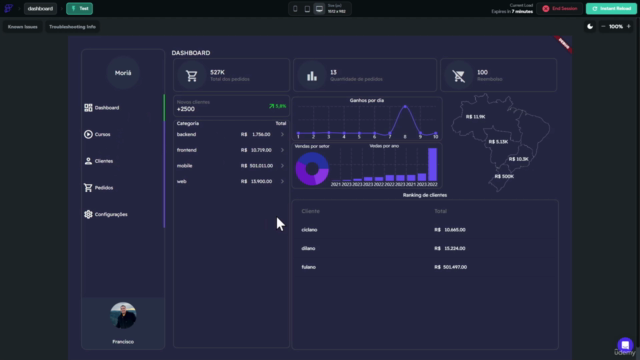Click the R$ 500K map label
The height and width of the screenshot is (360, 640).
click(x=504, y=176)
